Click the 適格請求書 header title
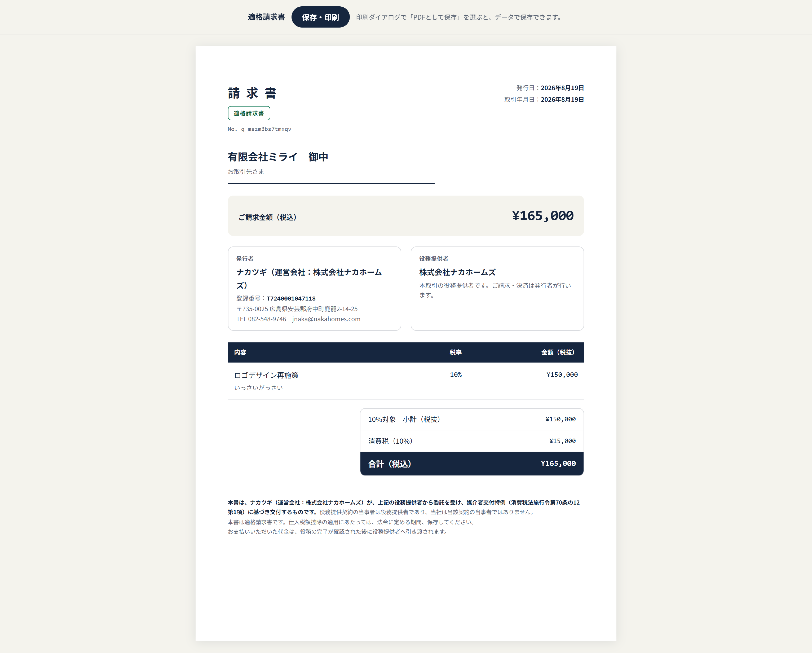Viewport: 812px width, 653px height. (x=266, y=17)
